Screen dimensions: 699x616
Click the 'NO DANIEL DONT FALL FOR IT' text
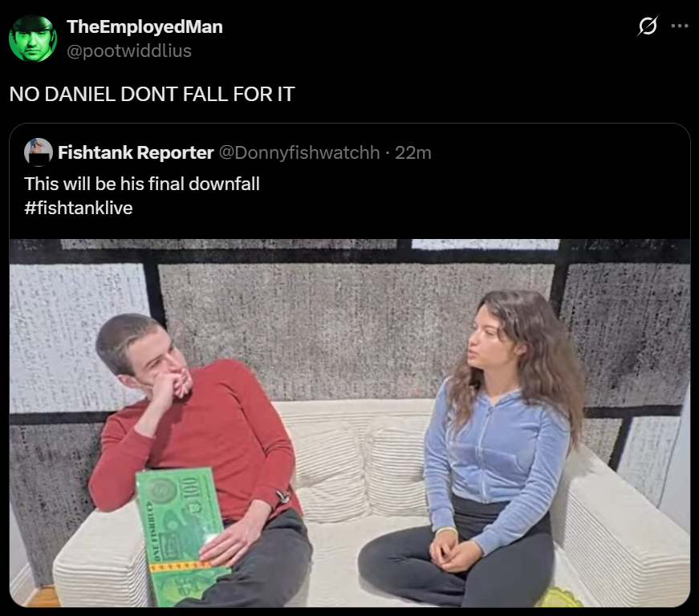click(x=152, y=94)
